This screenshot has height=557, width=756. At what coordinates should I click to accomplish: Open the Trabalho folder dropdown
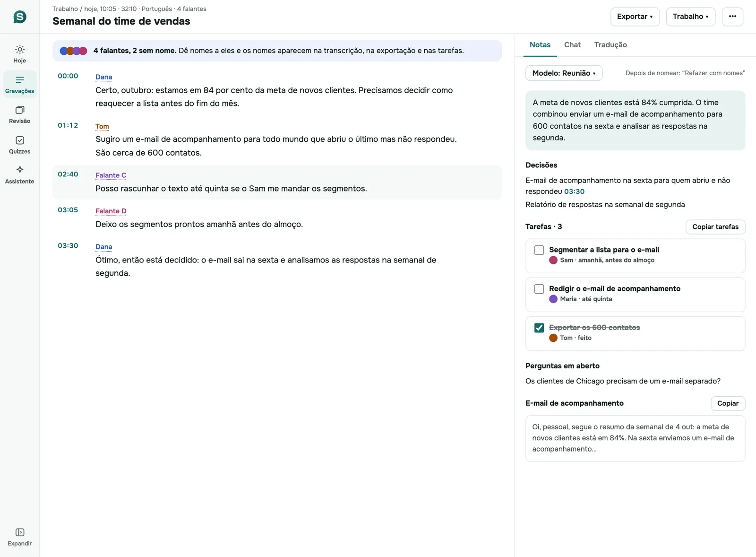point(690,17)
